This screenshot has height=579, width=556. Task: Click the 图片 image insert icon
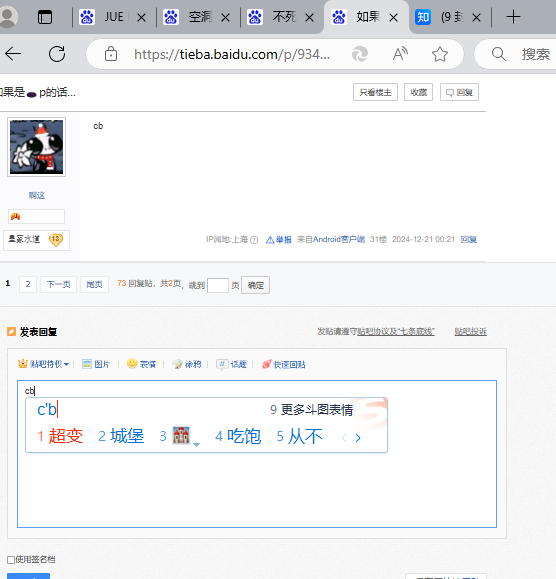click(x=87, y=364)
